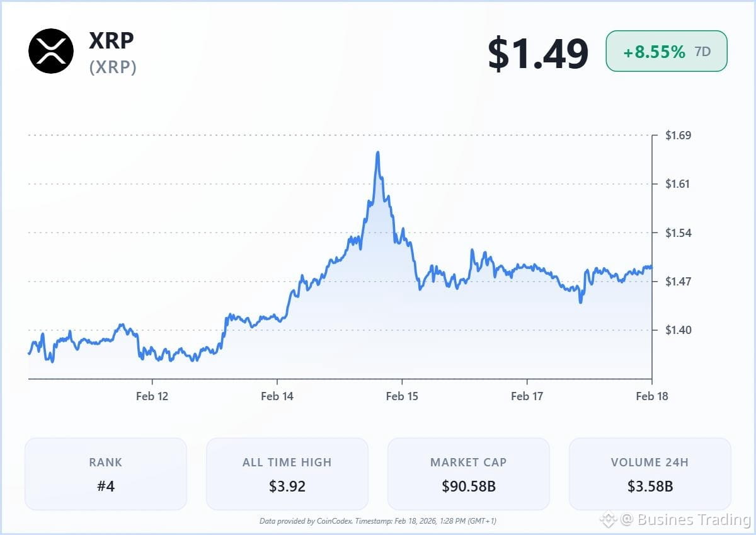This screenshot has width=756, height=535.
Task: Click the Binance logo icon in watermark
Action: (607, 520)
